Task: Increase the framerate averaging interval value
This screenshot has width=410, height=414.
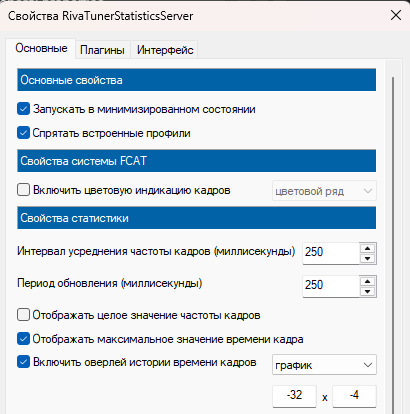Action: coord(368,248)
